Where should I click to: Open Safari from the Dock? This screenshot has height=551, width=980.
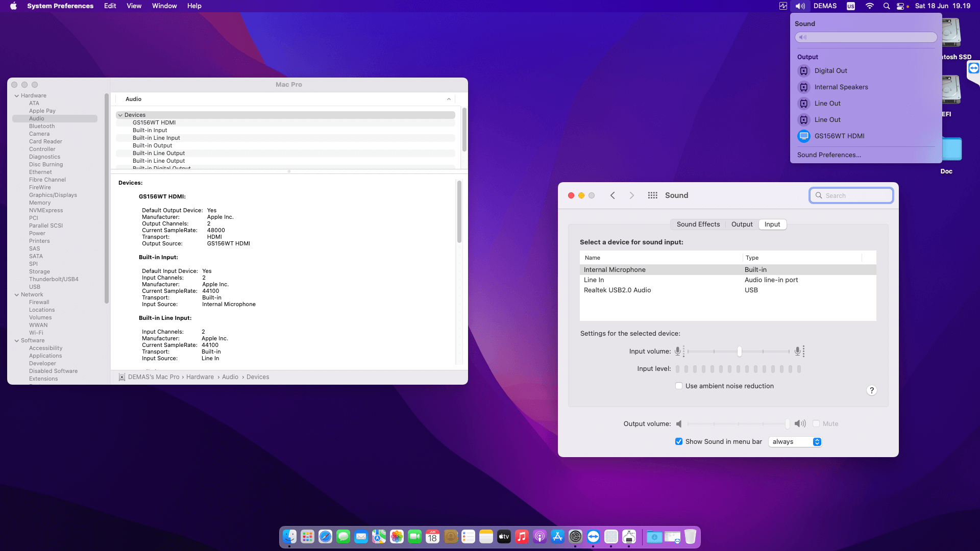[x=325, y=537]
